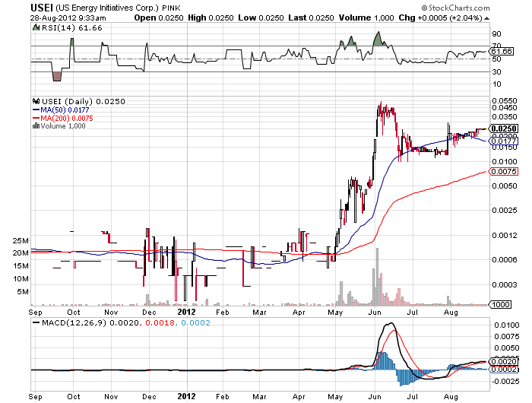This screenshot has height=403, width=532.
Task: Click the blue 0.0177 MA price tag
Action: pyautogui.click(x=504, y=141)
